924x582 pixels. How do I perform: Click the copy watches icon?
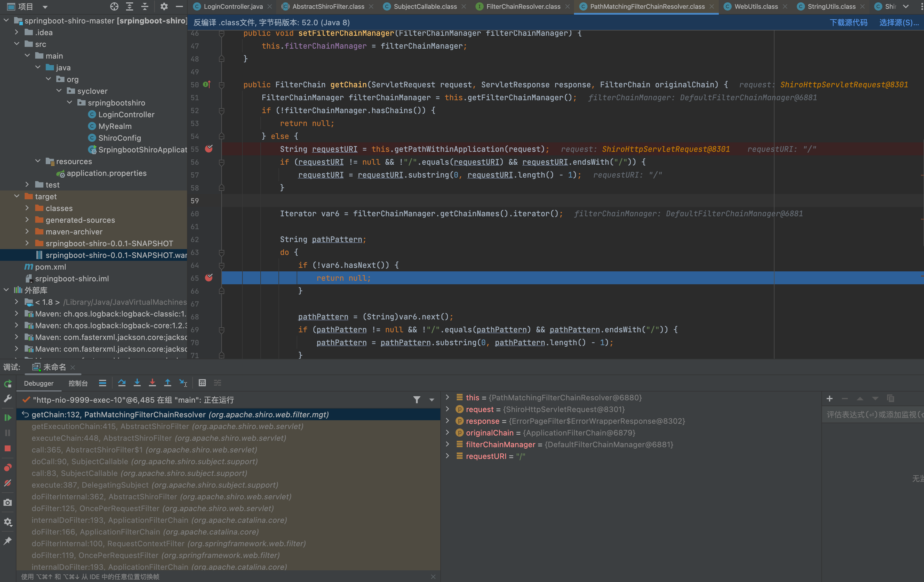click(891, 399)
